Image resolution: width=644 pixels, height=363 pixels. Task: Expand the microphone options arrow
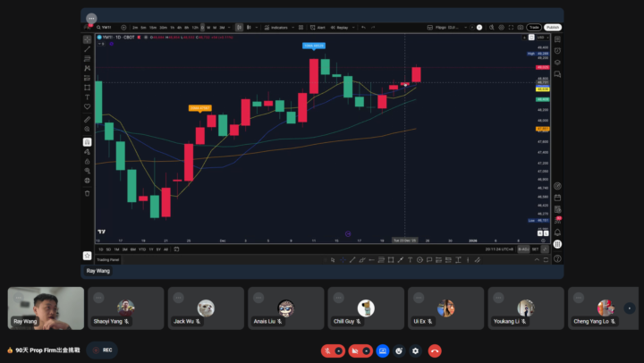point(339,350)
